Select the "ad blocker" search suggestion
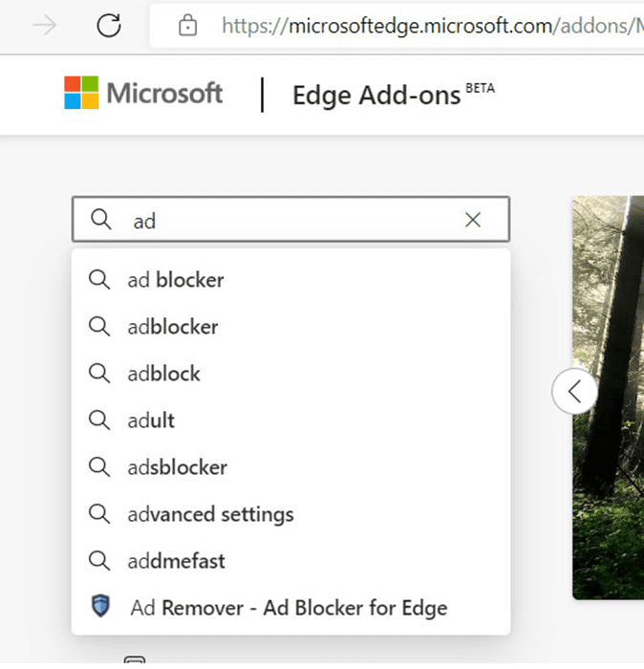This screenshot has height=669, width=644. tap(176, 280)
